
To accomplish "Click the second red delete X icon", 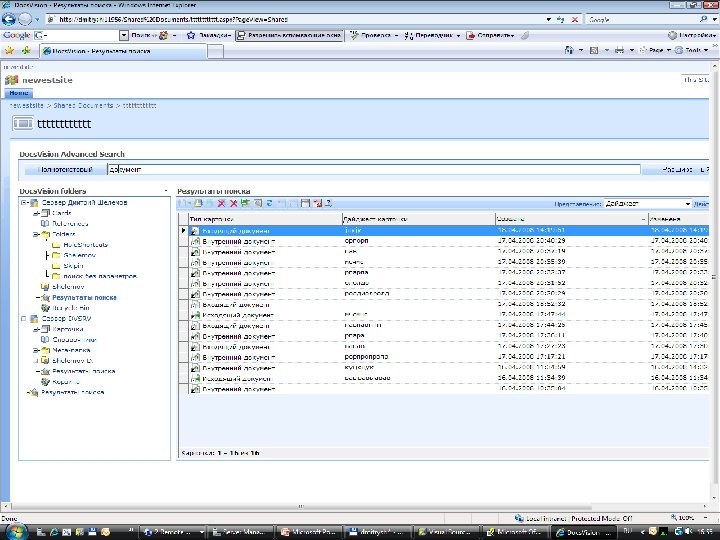I will [x=233, y=203].
